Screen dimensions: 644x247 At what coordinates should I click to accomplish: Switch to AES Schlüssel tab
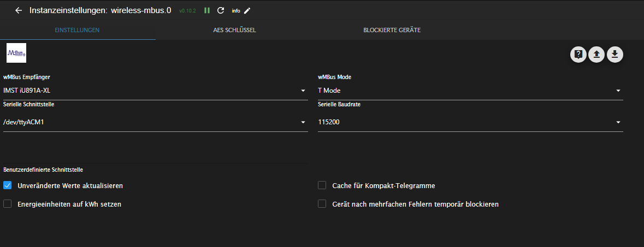234,30
